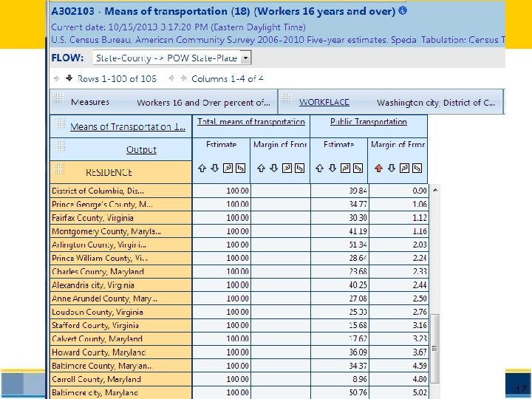
Task: Grab the RESIDENCE row handle icon
Action: (59, 168)
